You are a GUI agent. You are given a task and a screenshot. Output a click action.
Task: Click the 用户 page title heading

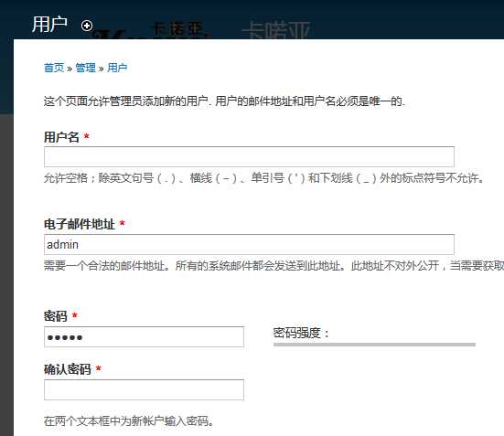pyautogui.click(x=49, y=24)
